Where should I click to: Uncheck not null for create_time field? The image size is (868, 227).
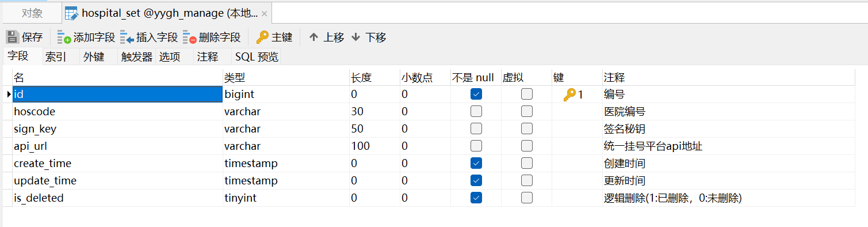click(476, 164)
